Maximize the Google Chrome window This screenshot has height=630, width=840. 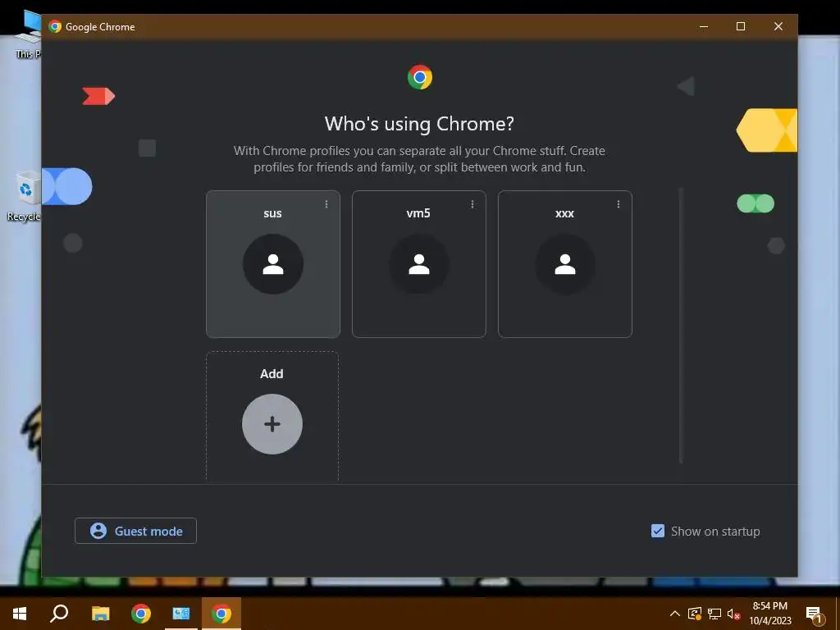click(x=741, y=26)
